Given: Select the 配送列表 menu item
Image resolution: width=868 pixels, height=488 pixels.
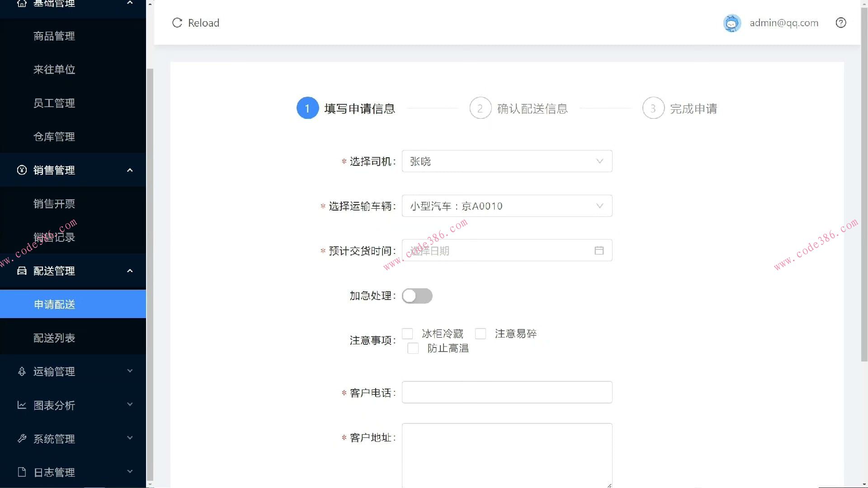Looking at the screenshot, I should tap(54, 338).
